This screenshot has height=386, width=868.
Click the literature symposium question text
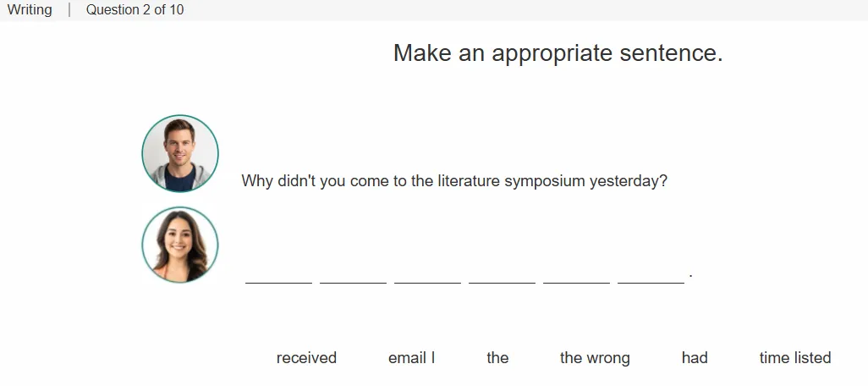click(454, 181)
